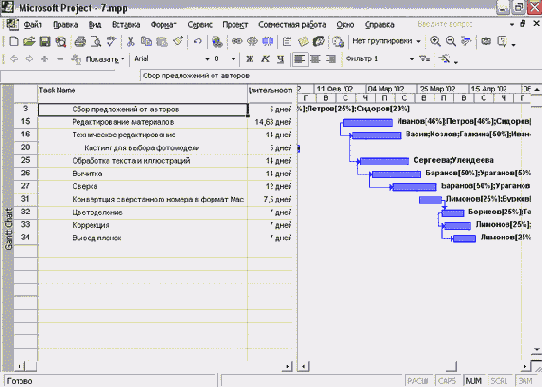542x387 pixels.
Task: Expand formatting toolbar options arrow
Action: (456, 62)
